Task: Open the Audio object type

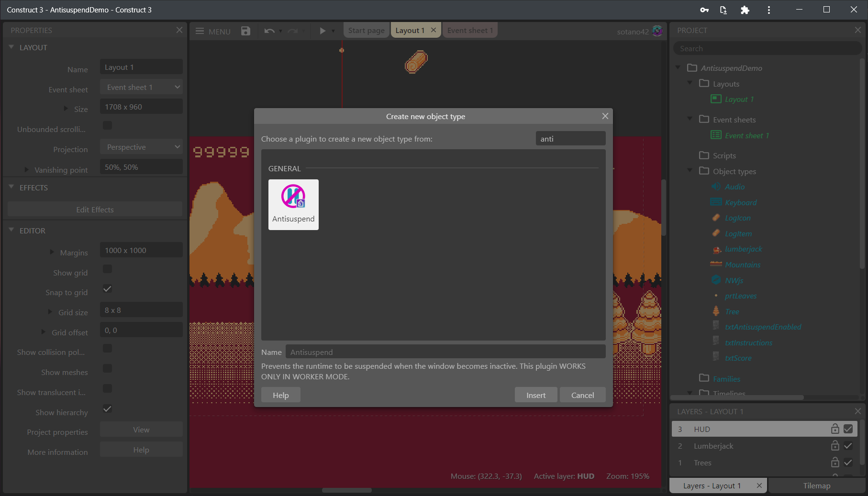Action: (734, 187)
